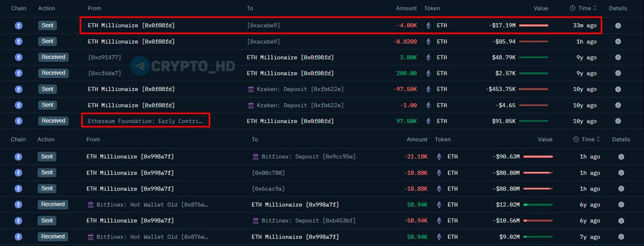Open details icon for the 33m ago transaction

pos(618,25)
